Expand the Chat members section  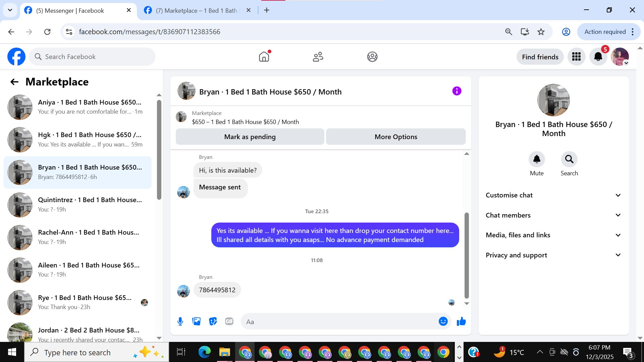tap(553, 215)
